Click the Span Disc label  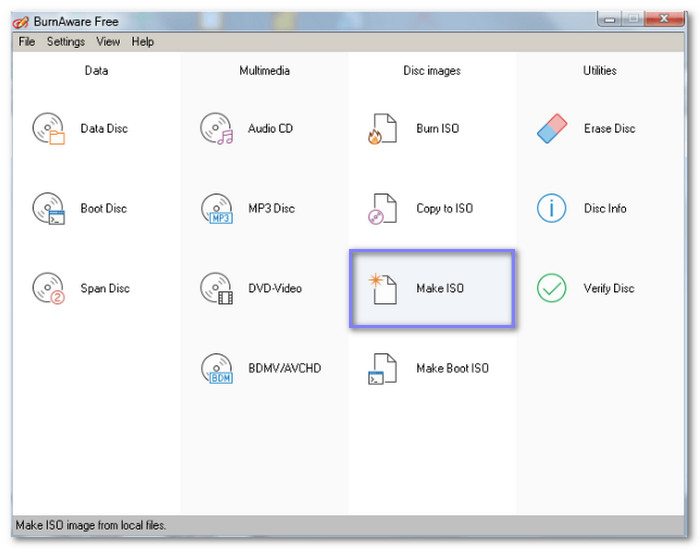(105, 289)
